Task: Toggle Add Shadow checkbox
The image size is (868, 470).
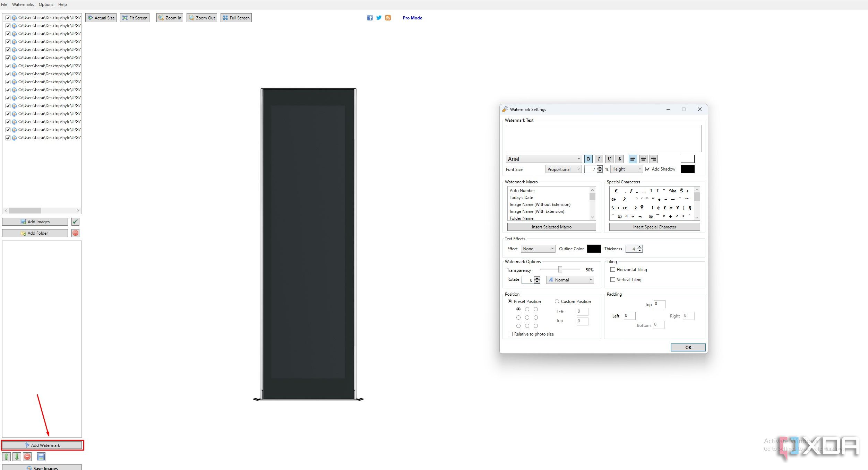Action: click(647, 169)
